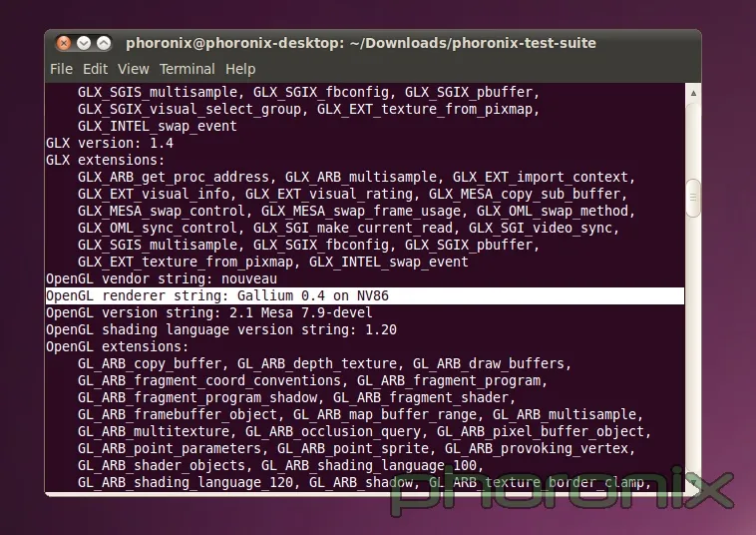The width and height of the screenshot is (756, 535).
Task: Click 'GL_ARB_copy_buffer' text
Action: pos(149,363)
